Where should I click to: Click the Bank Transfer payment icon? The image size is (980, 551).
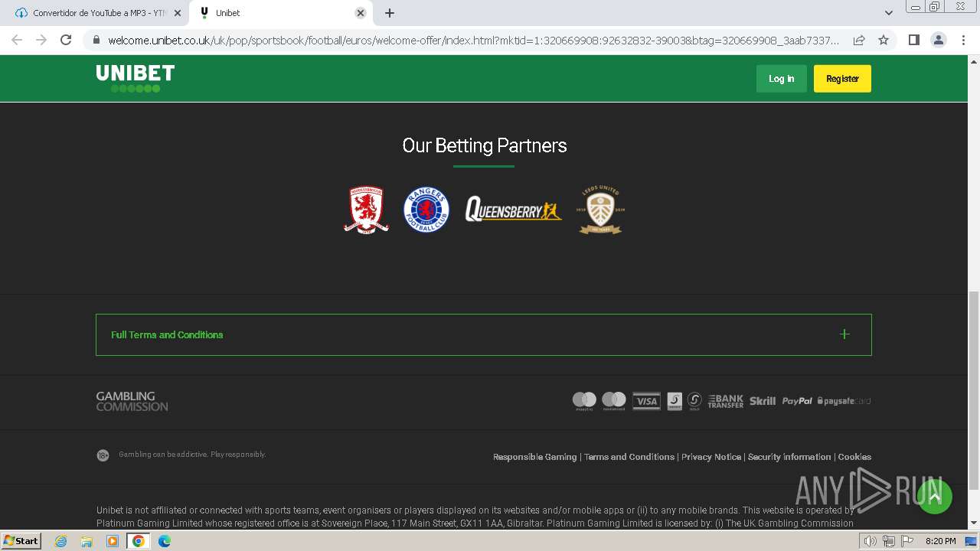(725, 401)
